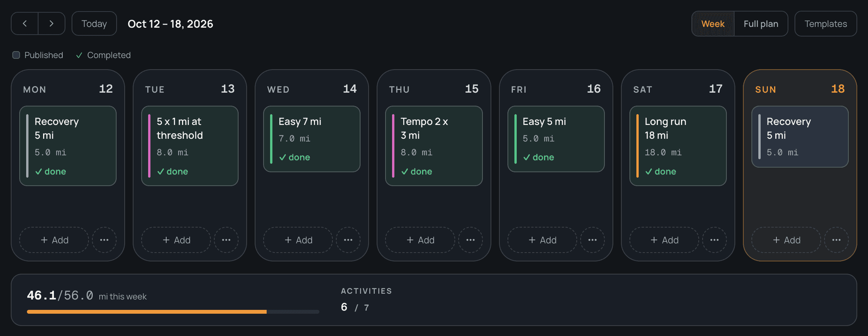Screen dimensions: 868x336
Task: Select the WED 14 day header
Action: tap(312, 89)
